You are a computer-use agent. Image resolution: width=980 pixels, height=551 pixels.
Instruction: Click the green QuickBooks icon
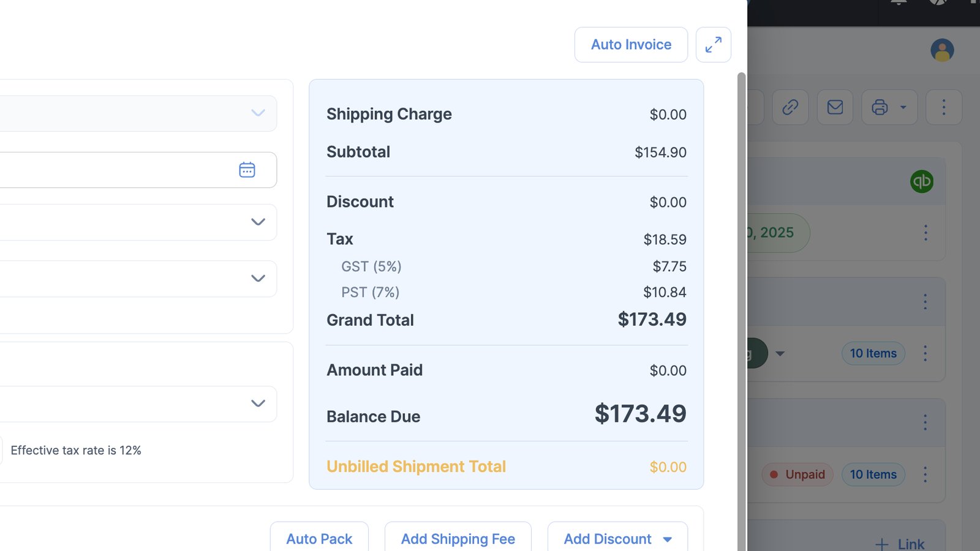(921, 181)
